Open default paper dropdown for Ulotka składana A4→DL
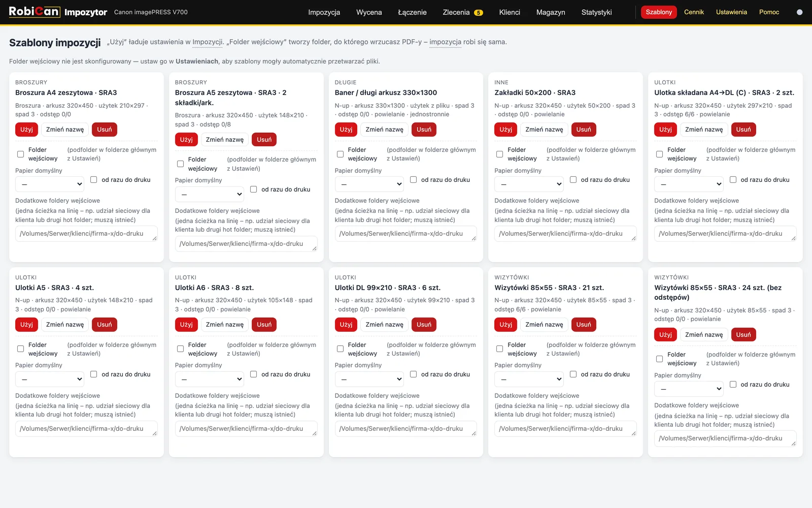 [689, 184]
